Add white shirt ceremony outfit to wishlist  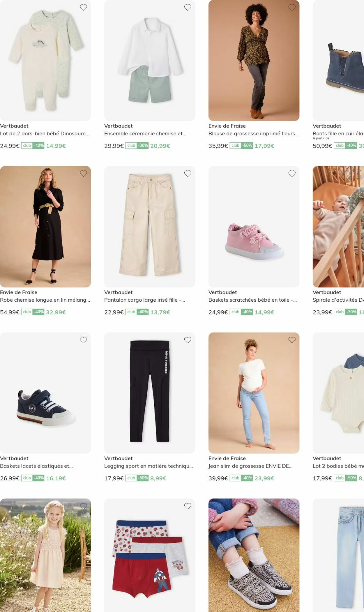(188, 8)
